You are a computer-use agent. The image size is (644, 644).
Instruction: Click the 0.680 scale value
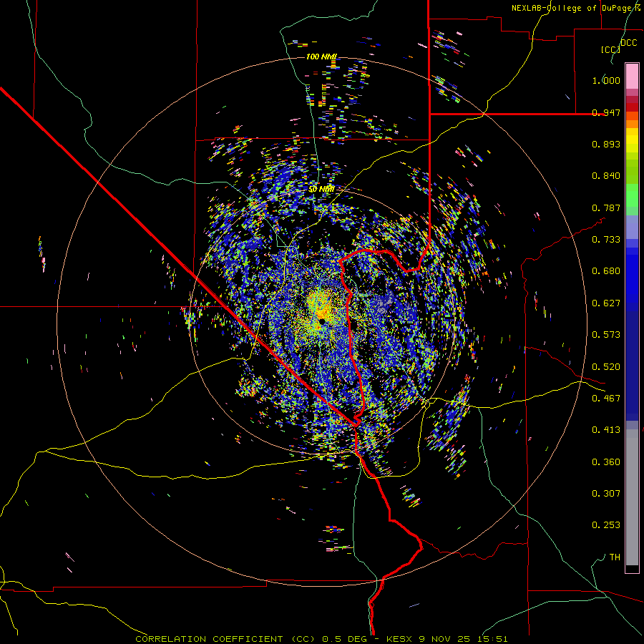pyautogui.click(x=606, y=271)
